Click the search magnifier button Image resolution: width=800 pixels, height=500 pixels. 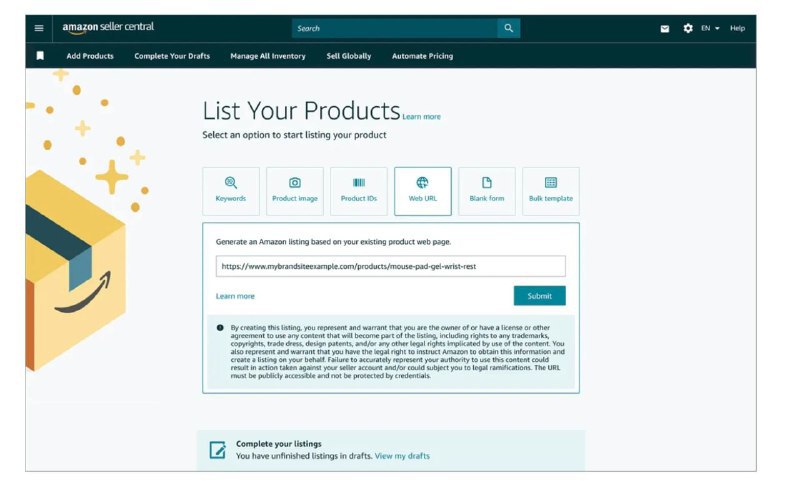pos(509,28)
